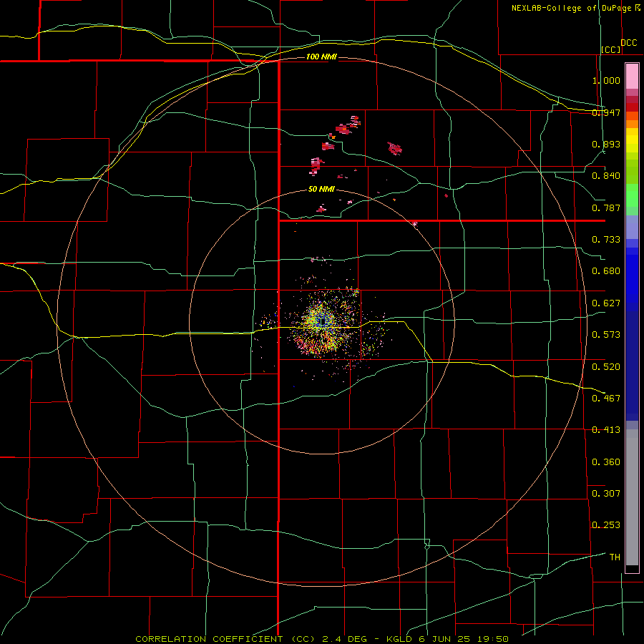Click the NEXLAB-College of DuPage credit text
Image resolution: width=644 pixels, height=644 pixels.
pyautogui.click(x=572, y=8)
